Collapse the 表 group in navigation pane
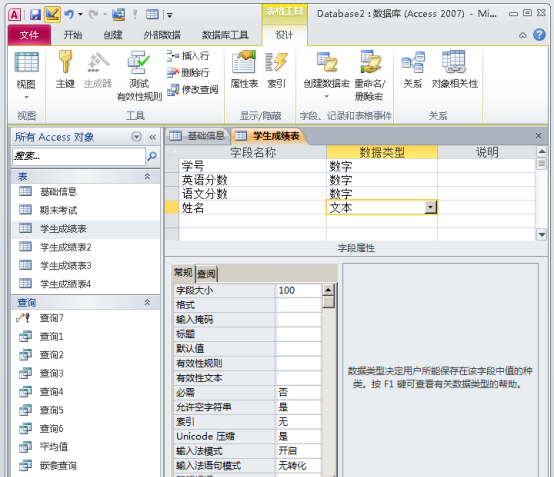This screenshot has width=554, height=477. click(x=147, y=176)
